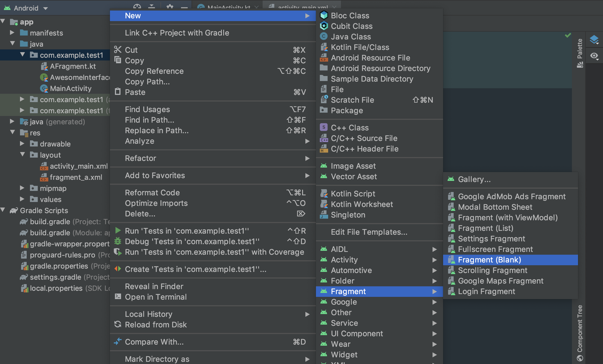The image size is (603, 364).
Task: Open the Fragment Gallery... entry
Action: (474, 179)
